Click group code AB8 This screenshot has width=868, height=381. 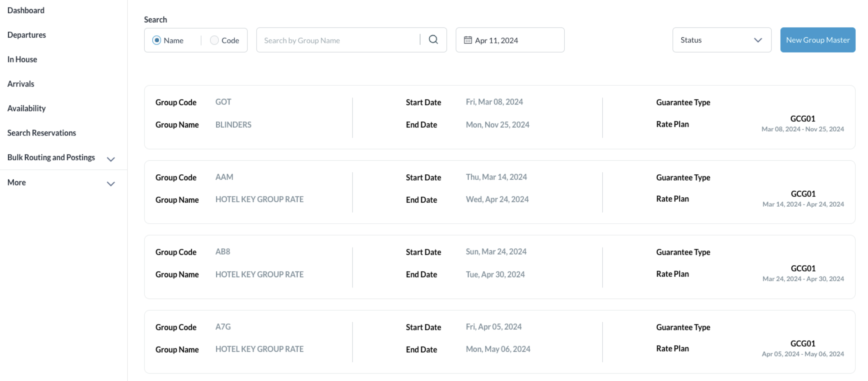pyautogui.click(x=223, y=251)
